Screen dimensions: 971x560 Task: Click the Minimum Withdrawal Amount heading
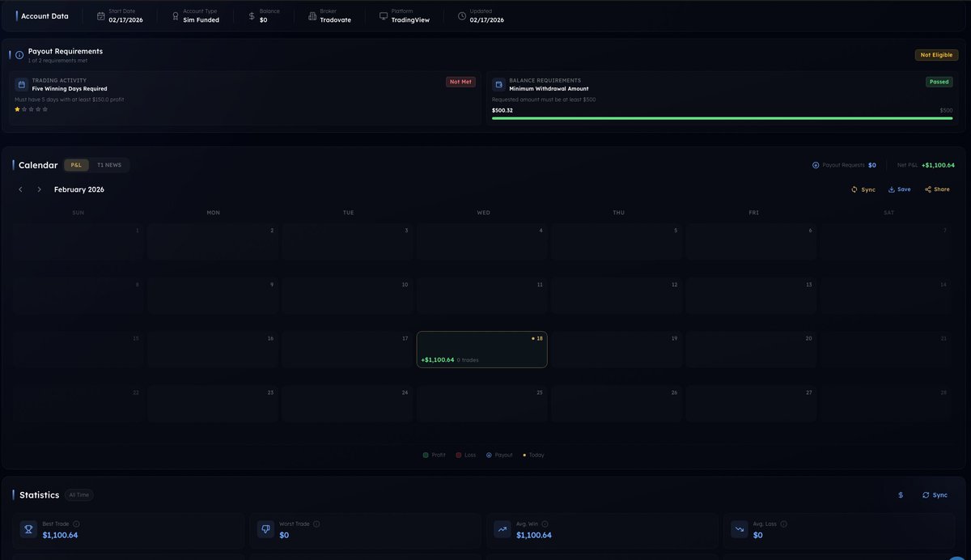tap(549, 89)
